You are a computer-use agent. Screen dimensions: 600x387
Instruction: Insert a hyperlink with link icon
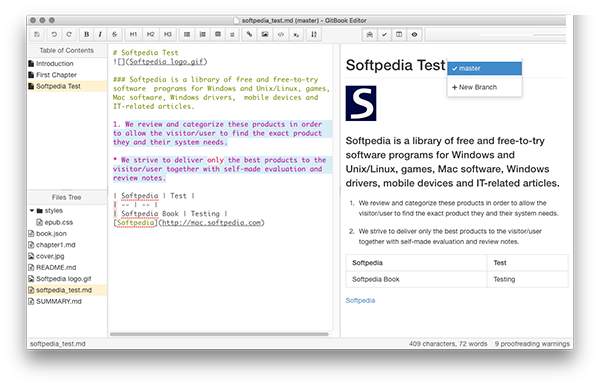tap(249, 34)
